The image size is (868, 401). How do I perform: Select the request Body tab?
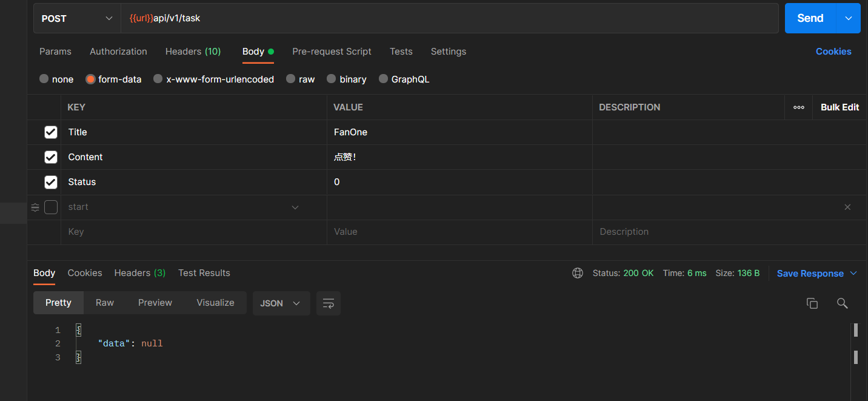point(258,52)
